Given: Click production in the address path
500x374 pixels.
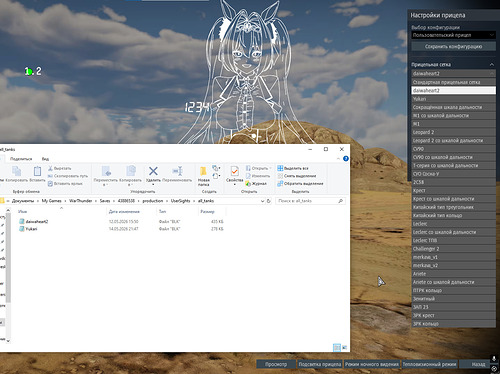Looking at the screenshot, I should coord(153,201).
